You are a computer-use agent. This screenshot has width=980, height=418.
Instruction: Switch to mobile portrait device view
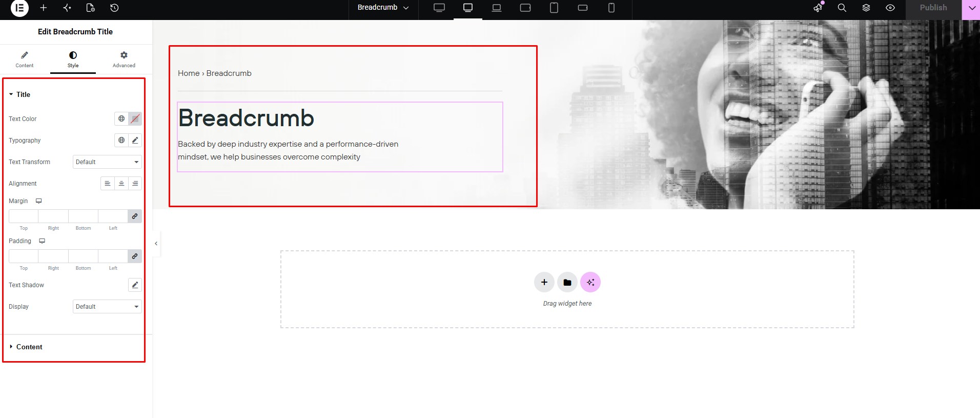click(611, 8)
